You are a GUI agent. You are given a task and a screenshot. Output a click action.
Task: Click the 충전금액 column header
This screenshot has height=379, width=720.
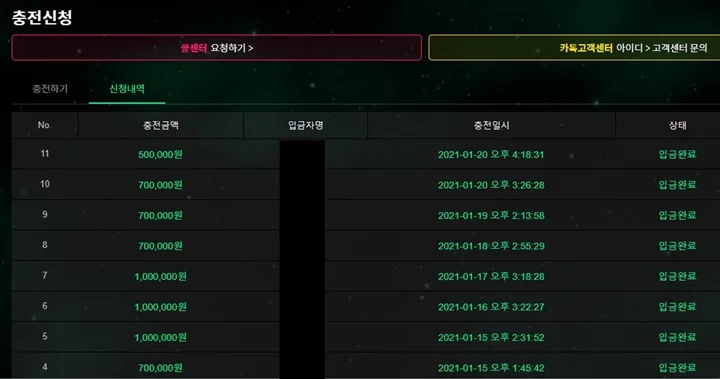click(161, 125)
